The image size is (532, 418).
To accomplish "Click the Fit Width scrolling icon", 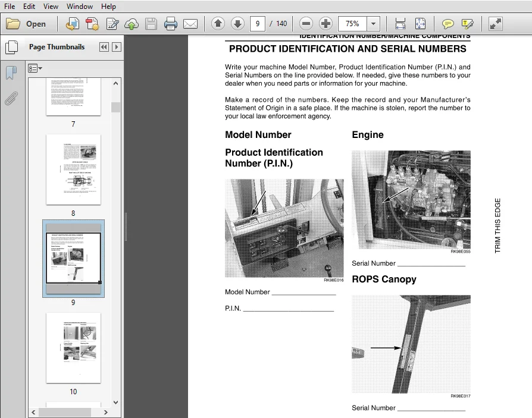I will click(400, 24).
